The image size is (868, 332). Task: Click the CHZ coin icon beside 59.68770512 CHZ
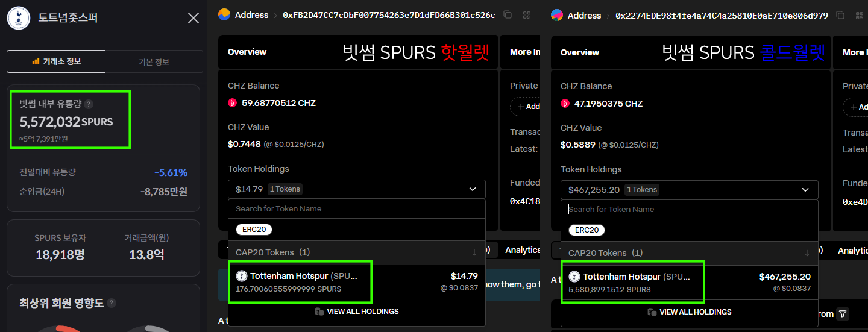coord(232,103)
